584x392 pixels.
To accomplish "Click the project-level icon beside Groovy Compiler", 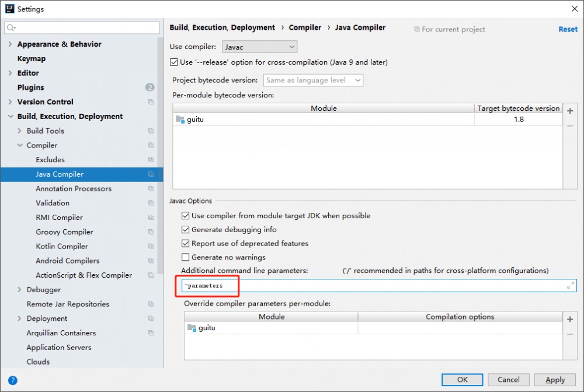I will [151, 232].
